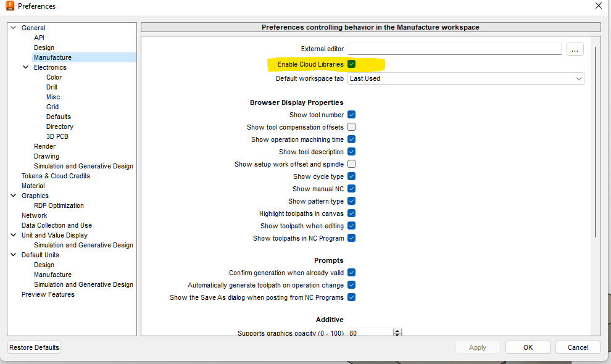Select Network preferences
The width and height of the screenshot is (611, 364).
(x=35, y=215)
